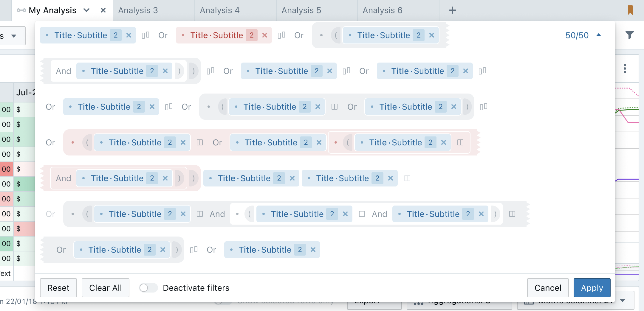
Task: Switch to the Analysis 3 tab
Action: pyautogui.click(x=138, y=10)
